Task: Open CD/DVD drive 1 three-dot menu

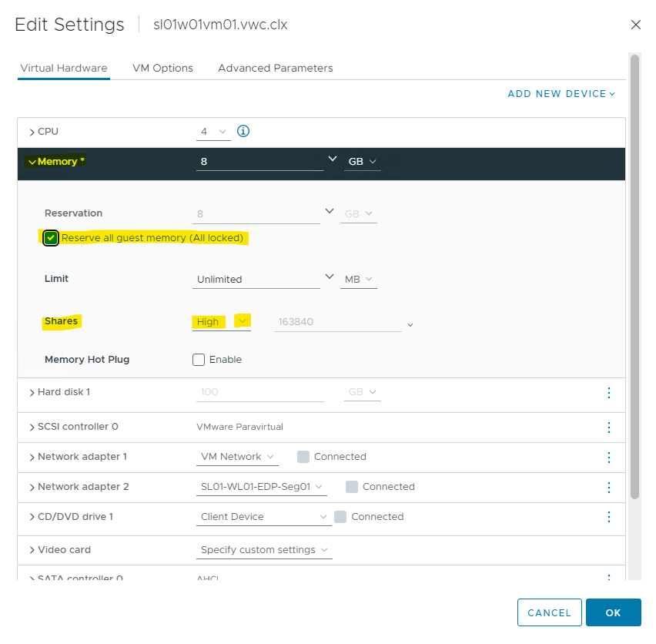Action: 608,517
